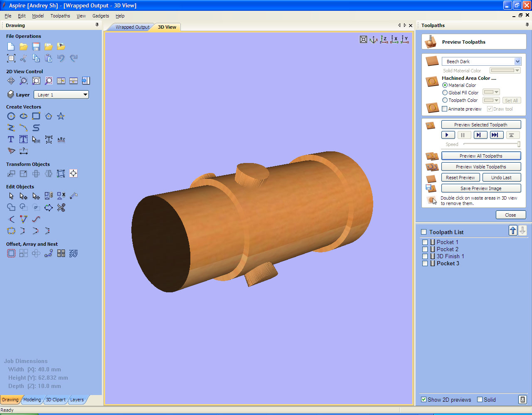Open the Toolpath Color picker dropdown
Viewport: 532px width, 415px height.
pyautogui.click(x=491, y=100)
